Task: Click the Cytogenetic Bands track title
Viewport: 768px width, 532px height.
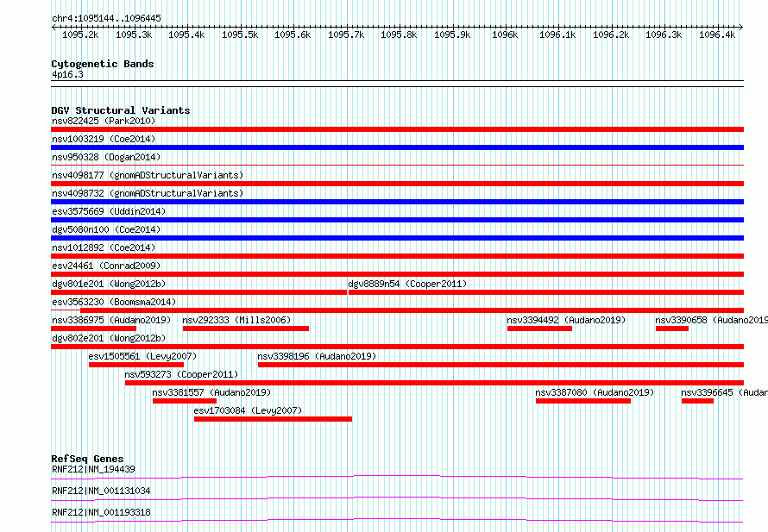Action: pos(103,64)
